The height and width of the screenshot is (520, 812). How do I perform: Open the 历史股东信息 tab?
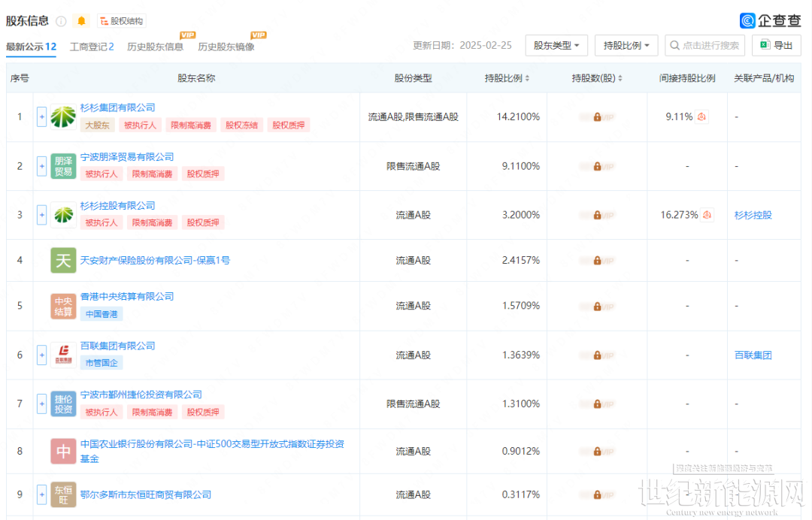156,47
